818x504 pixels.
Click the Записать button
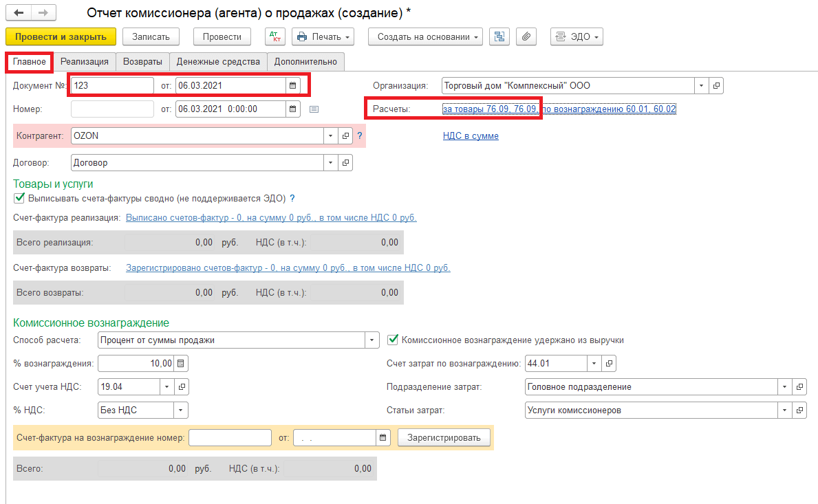point(151,36)
